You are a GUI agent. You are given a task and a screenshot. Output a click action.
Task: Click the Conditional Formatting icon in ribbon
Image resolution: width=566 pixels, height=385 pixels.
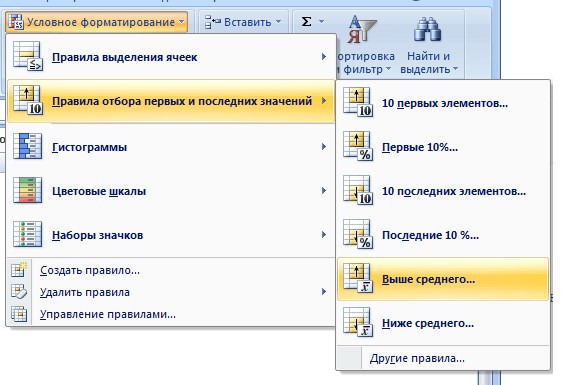click(x=16, y=22)
